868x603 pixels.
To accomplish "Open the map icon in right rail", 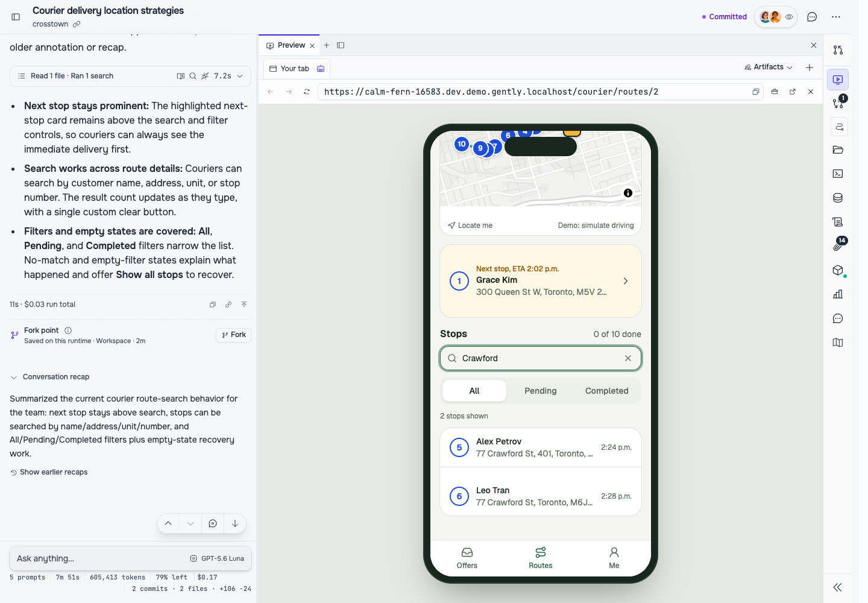I will click(838, 343).
